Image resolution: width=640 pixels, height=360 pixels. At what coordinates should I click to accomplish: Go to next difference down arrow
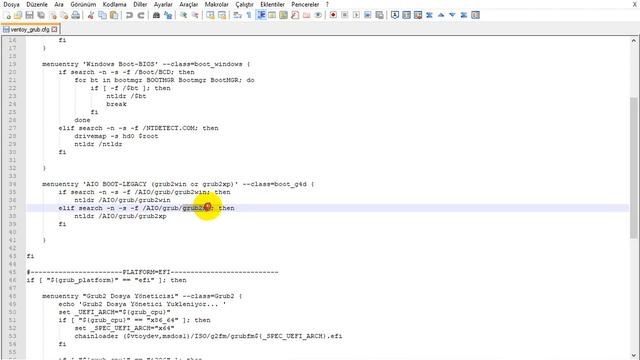(452, 15)
